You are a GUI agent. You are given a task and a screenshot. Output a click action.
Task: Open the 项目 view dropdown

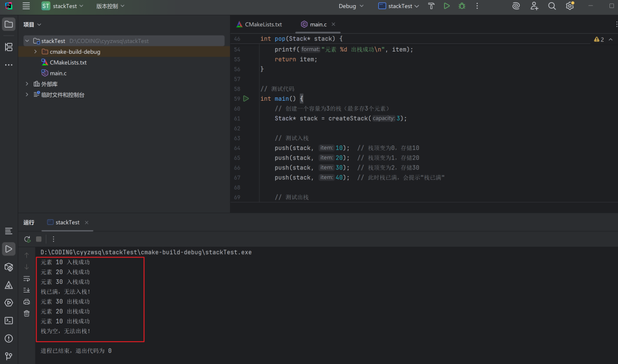click(x=32, y=25)
